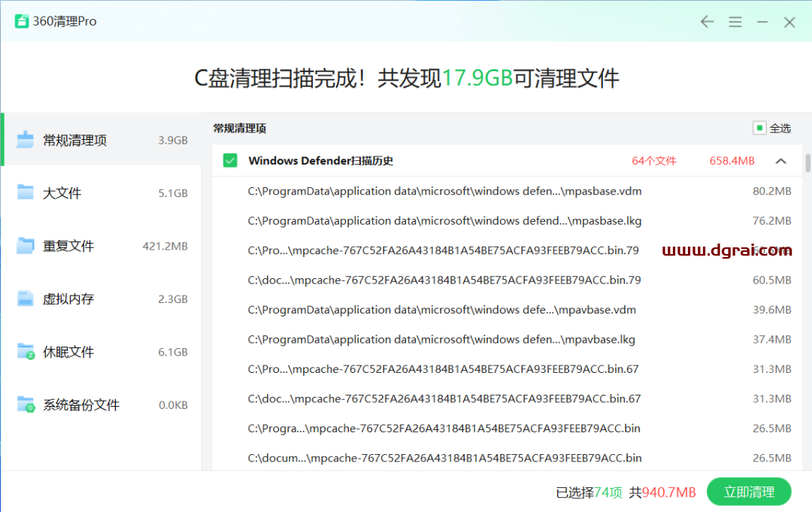Select the C:\doc... mpcache .bin.67 row

(507, 398)
